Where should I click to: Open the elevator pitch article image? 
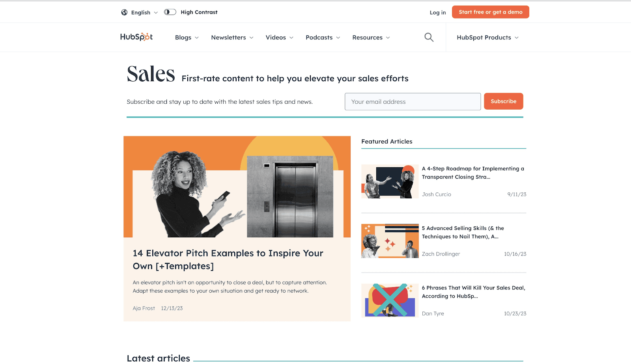pyautogui.click(x=237, y=187)
